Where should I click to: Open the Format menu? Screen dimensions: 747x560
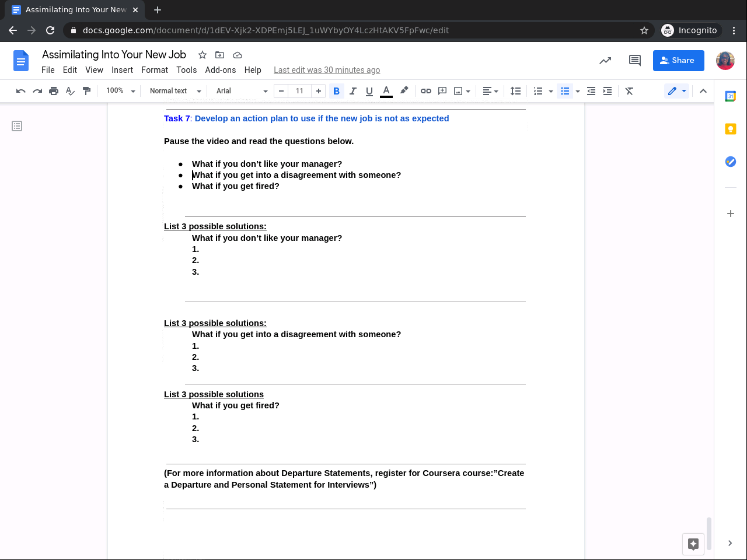[155, 70]
